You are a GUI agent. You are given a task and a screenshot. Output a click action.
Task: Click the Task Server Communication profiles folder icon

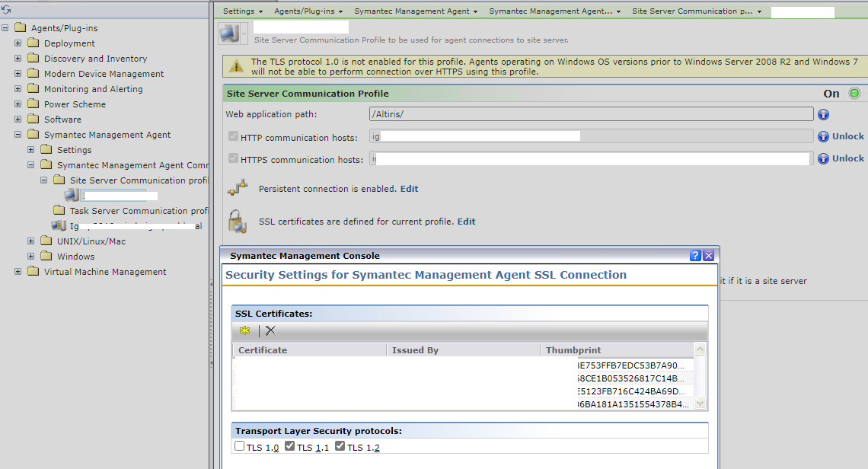click(59, 210)
